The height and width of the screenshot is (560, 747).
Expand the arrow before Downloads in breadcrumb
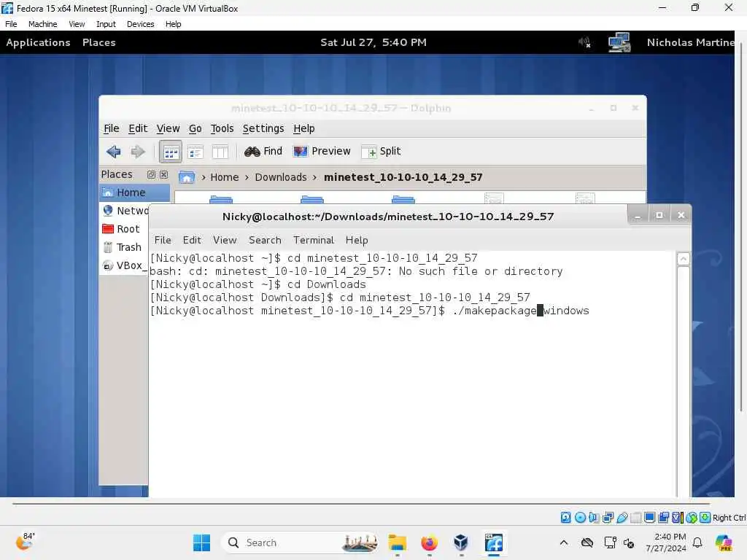click(x=247, y=178)
